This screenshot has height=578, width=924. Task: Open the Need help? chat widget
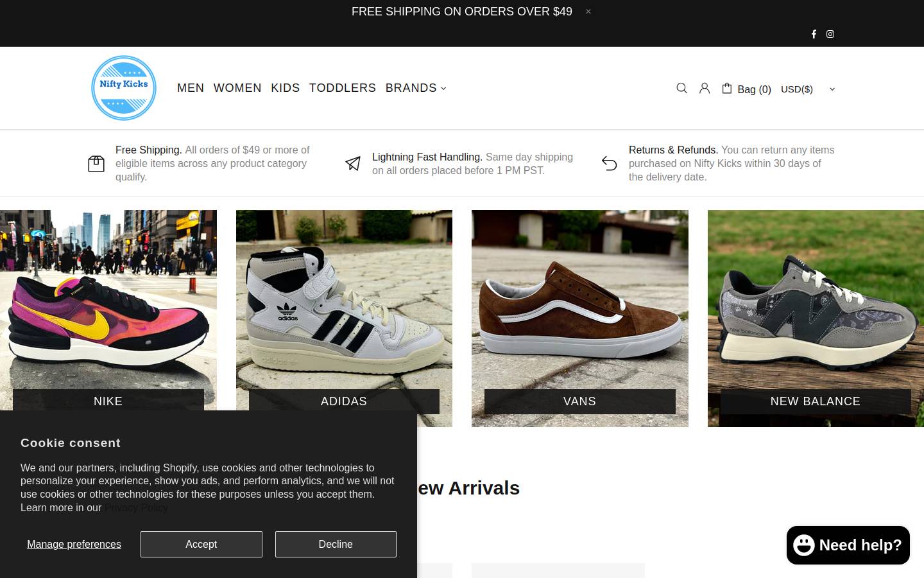click(x=848, y=545)
